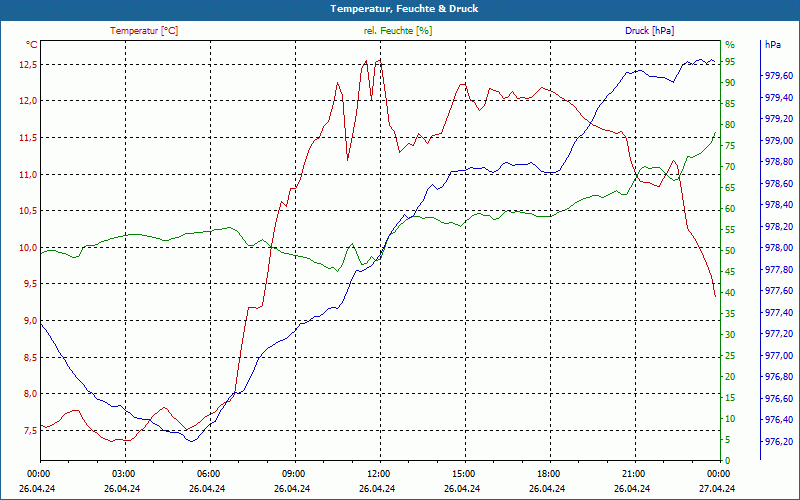Image resolution: width=800 pixels, height=500 pixels.
Task: Click temperature tick value '11,5'
Action: (x=28, y=138)
